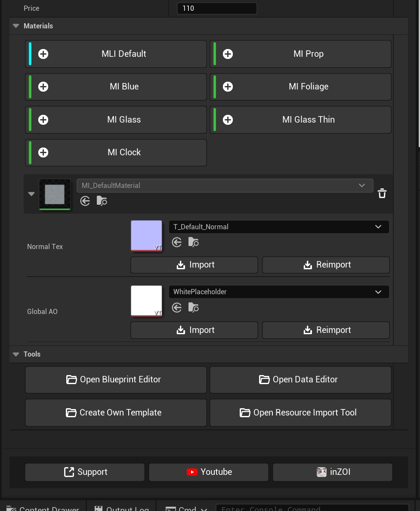
Task: Reimport the Normal Tex texture
Action: coord(326,265)
